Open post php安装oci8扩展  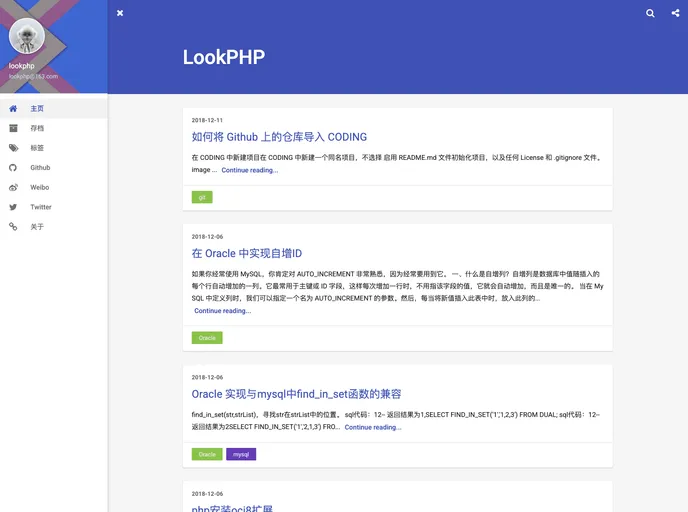pyautogui.click(x=232, y=508)
